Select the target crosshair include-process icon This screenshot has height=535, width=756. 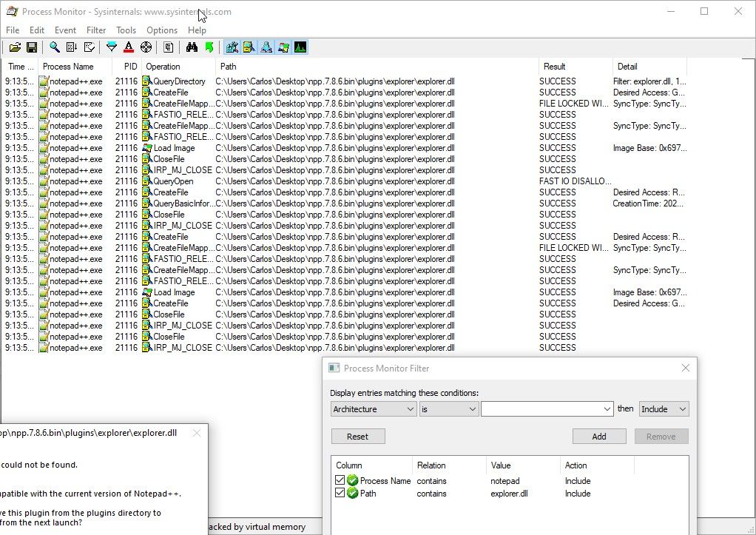coord(146,47)
